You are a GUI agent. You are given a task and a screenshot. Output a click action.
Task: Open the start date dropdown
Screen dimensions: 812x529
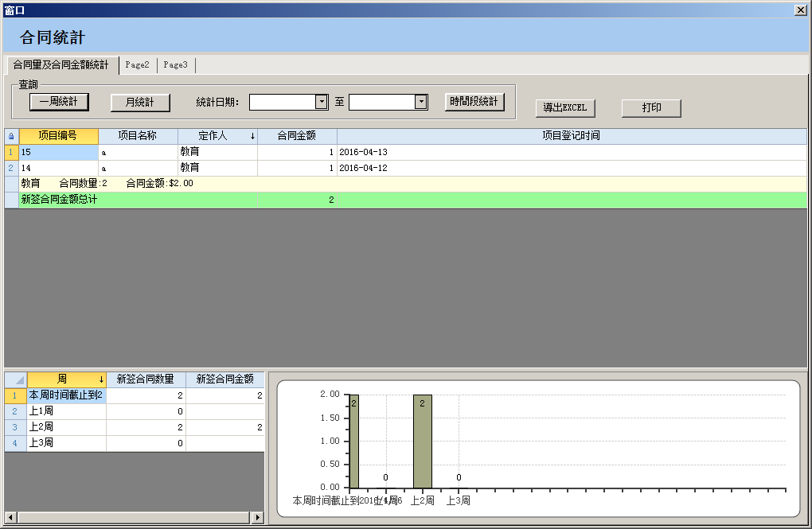[322, 102]
